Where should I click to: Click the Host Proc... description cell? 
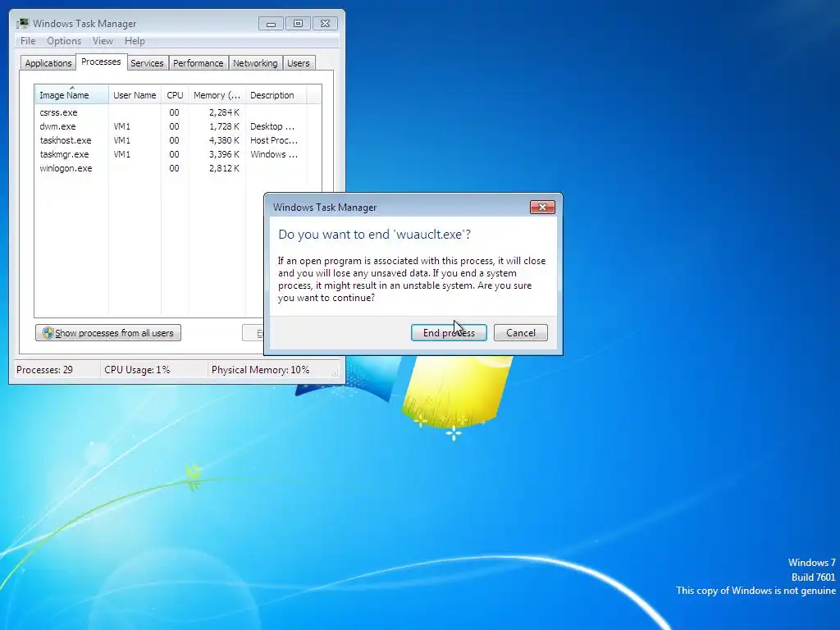[274, 140]
